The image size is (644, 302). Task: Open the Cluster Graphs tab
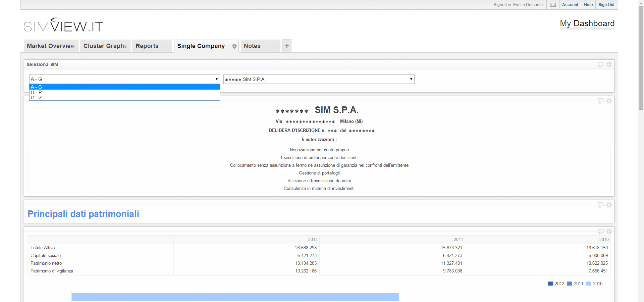(105, 46)
